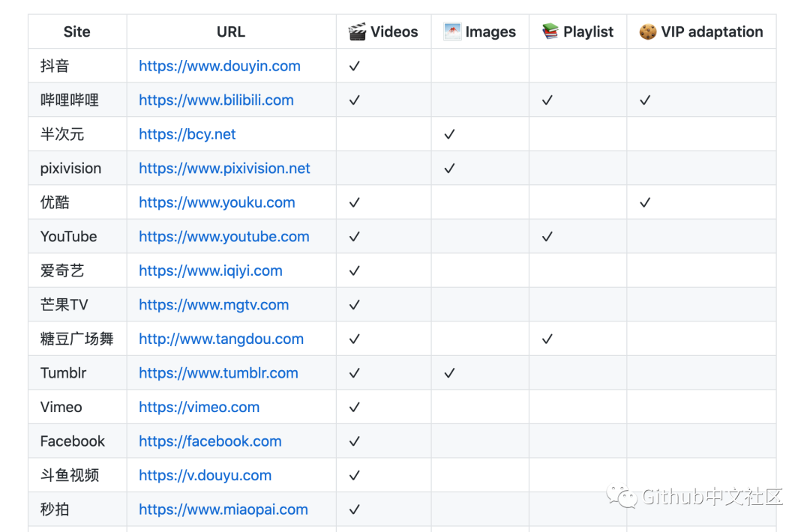
Task: Click the Tumblr Images checkmark
Action: [x=449, y=373]
